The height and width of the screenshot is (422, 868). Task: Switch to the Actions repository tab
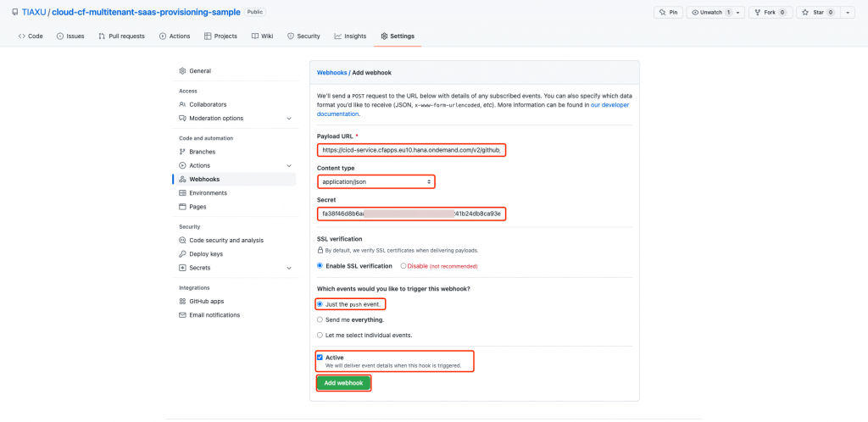[175, 36]
